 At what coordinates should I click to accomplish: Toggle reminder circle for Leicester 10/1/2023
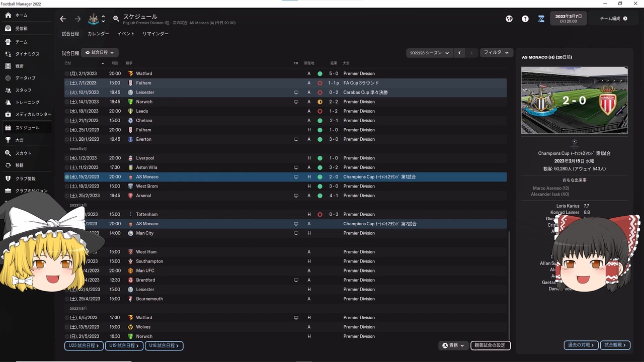point(67,93)
